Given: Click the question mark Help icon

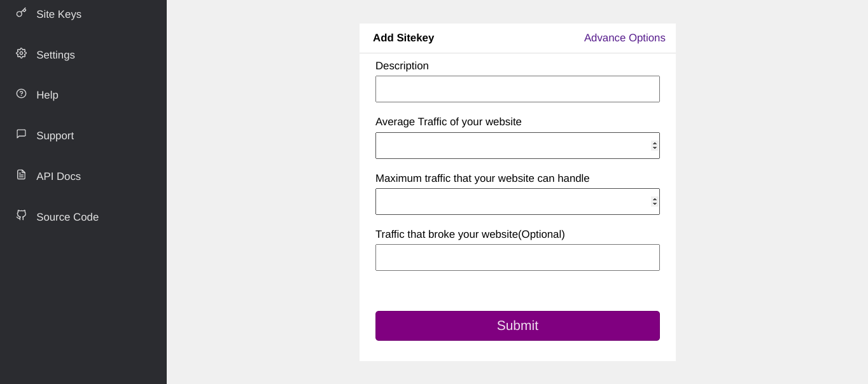Looking at the screenshot, I should tap(21, 93).
